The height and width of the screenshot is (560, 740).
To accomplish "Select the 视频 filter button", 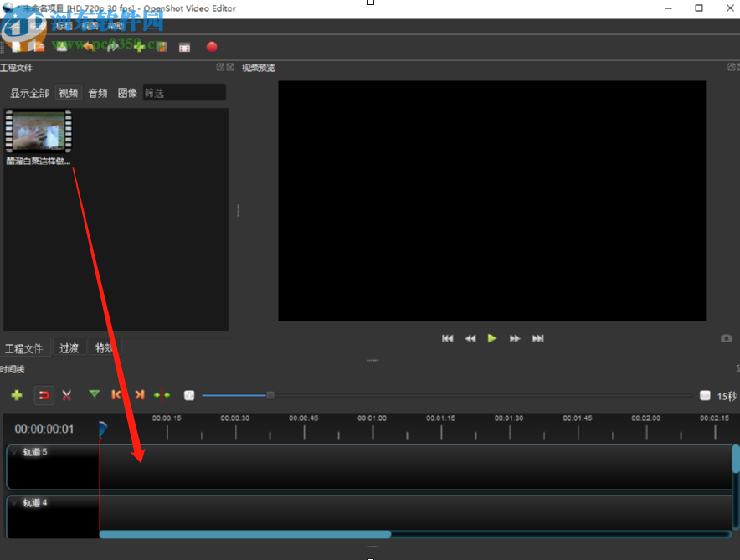I will pyautogui.click(x=67, y=93).
